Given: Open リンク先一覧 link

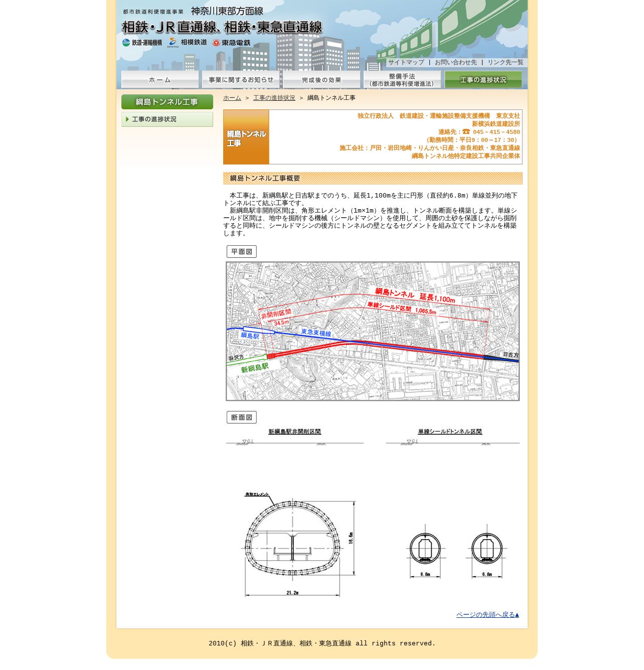Looking at the screenshot, I should (x=506, y=63).
